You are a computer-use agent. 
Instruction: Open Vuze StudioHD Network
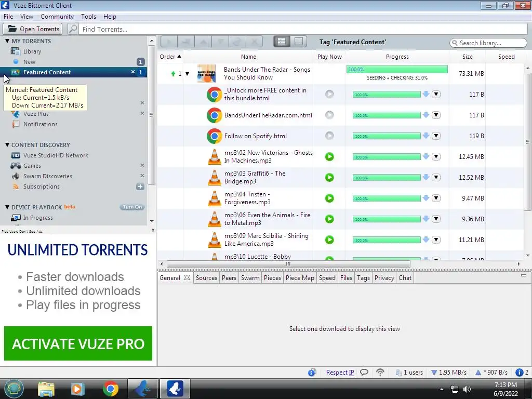56,155
